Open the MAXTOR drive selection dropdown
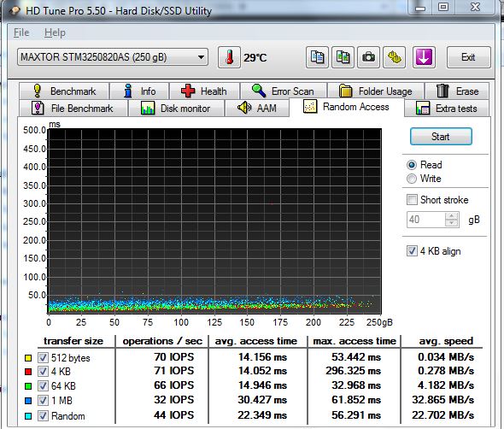Image resolution: width=504 pixels, height=429 pixels. coord(113,57)
